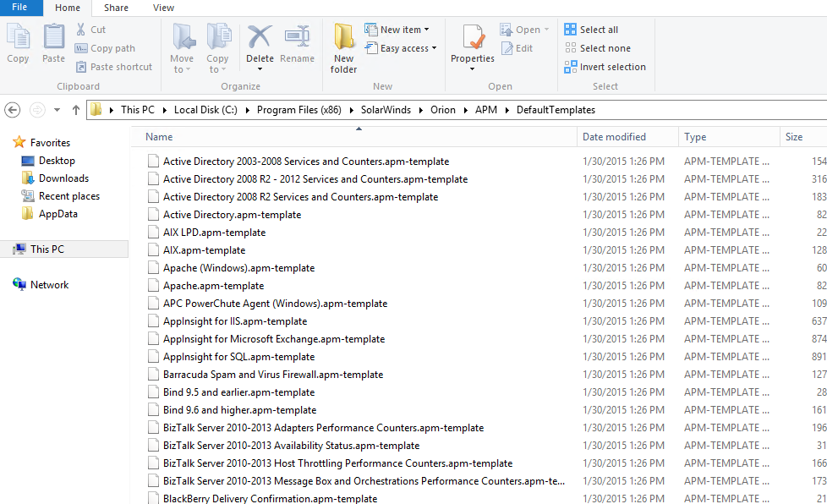Open the New item dropdown

tap(397, 30)
